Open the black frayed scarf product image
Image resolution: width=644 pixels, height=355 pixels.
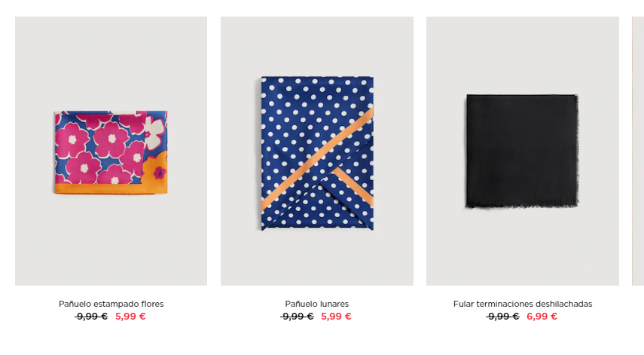point(523,151)
